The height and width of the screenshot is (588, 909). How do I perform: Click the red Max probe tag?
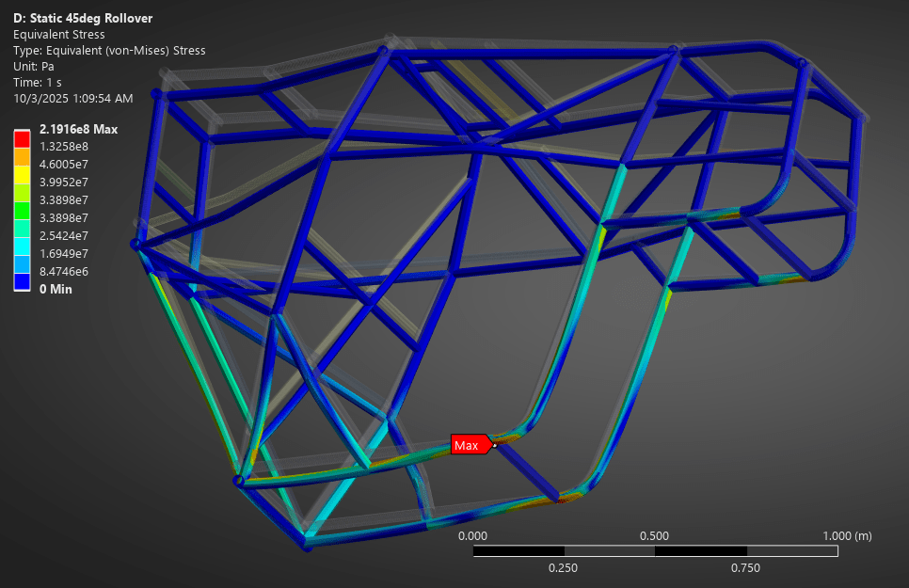pyautogui.click(x=469, y=445)
